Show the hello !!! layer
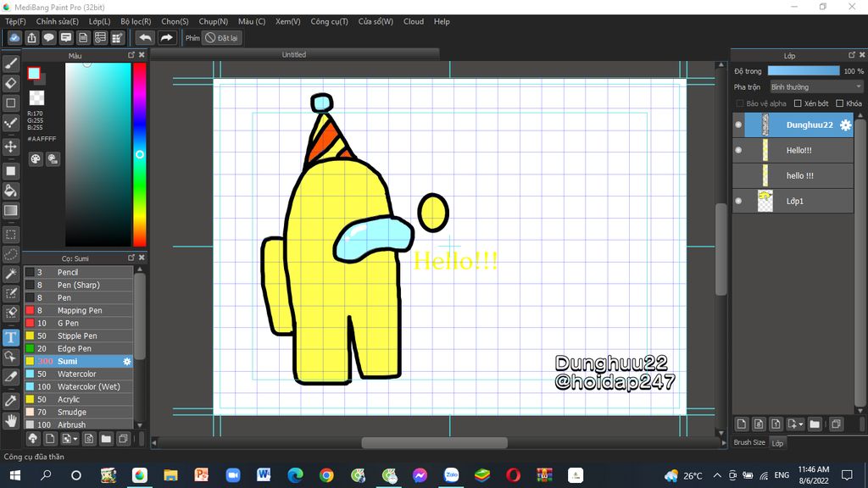868x488 pixels. pos(738,176)
